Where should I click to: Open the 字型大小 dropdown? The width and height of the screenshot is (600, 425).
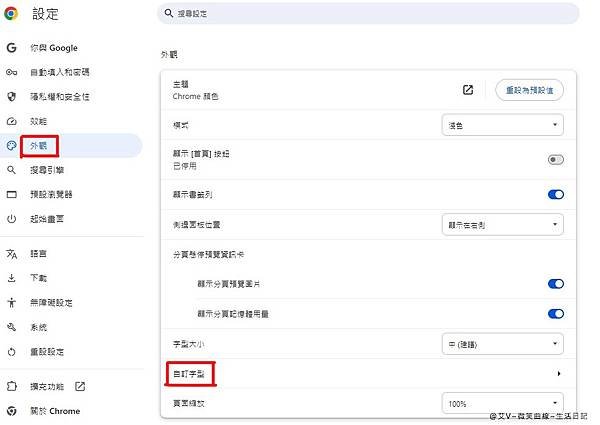502,344
